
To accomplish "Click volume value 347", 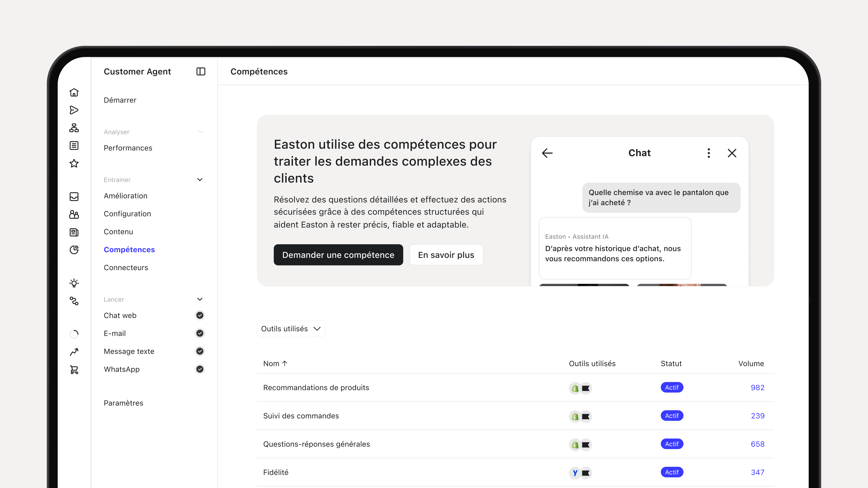I will [x=757, y=472].
